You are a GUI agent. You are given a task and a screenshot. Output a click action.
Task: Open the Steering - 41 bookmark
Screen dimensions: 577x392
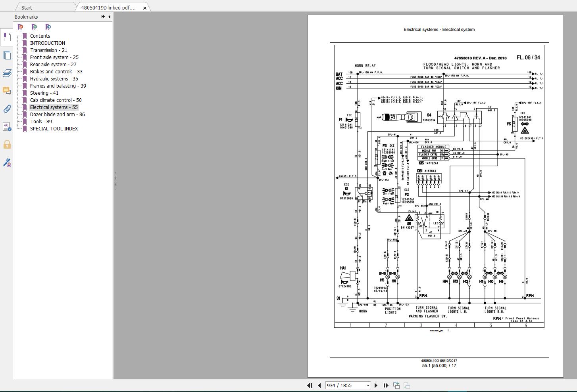(44, 93)
